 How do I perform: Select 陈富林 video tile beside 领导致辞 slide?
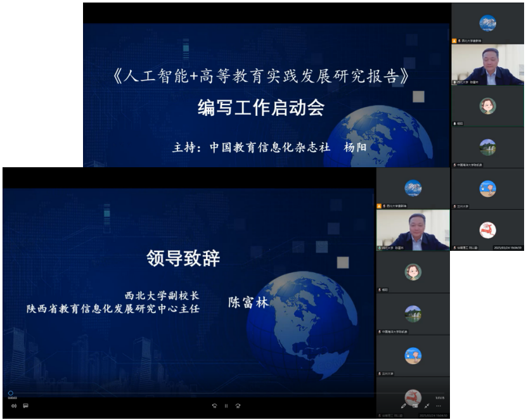413,230
